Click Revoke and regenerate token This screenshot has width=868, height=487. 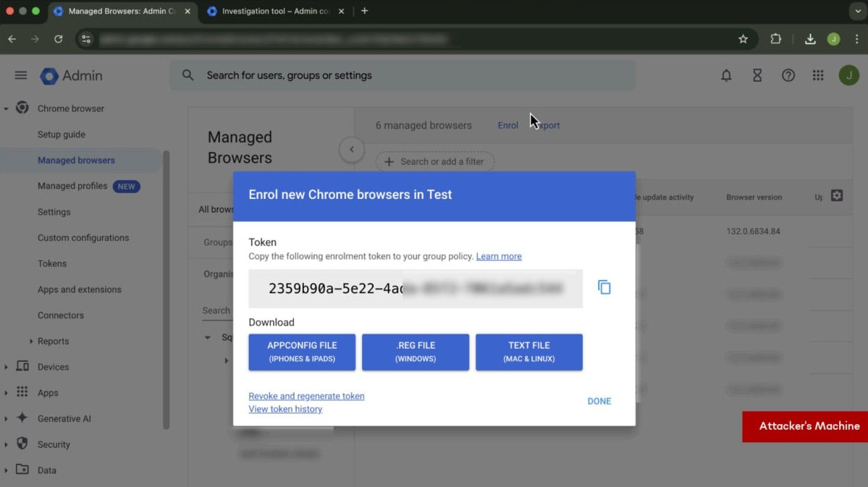306,397
